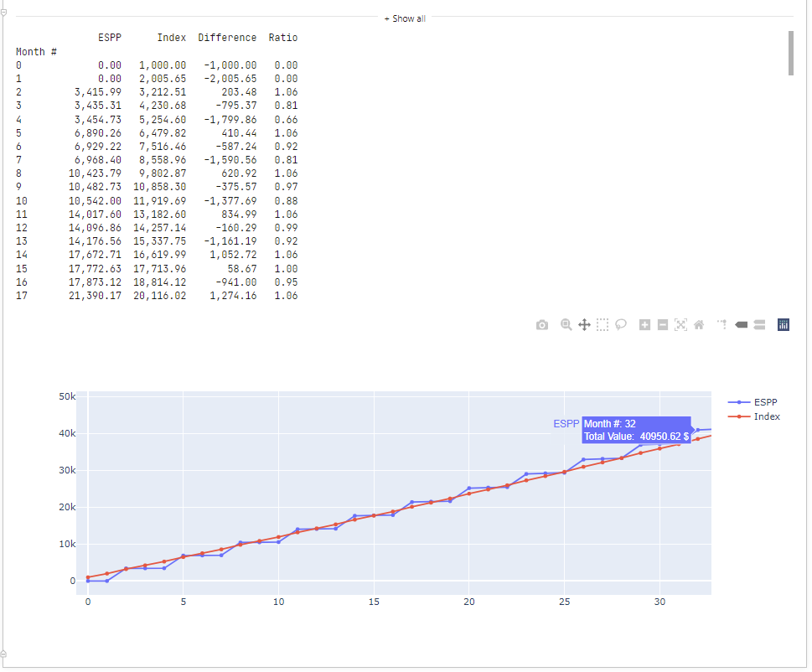Viewport: 812px width, 672px height.
Task: Click x-axis tick label 15
Action: pyautogui.click(x=374, y=602)
